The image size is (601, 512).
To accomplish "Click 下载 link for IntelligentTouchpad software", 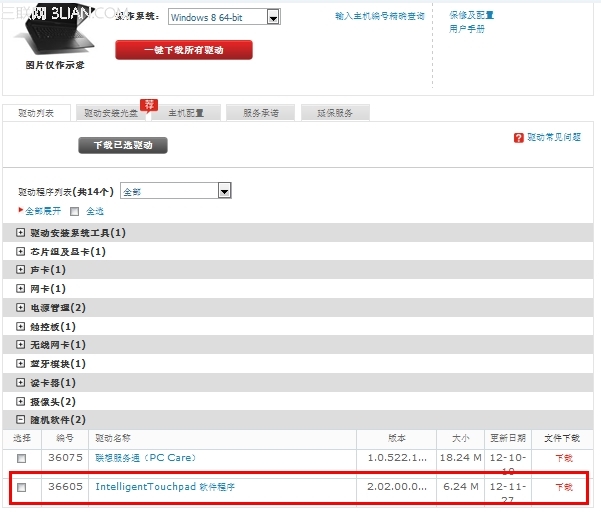I will click(x=564, y=487).
